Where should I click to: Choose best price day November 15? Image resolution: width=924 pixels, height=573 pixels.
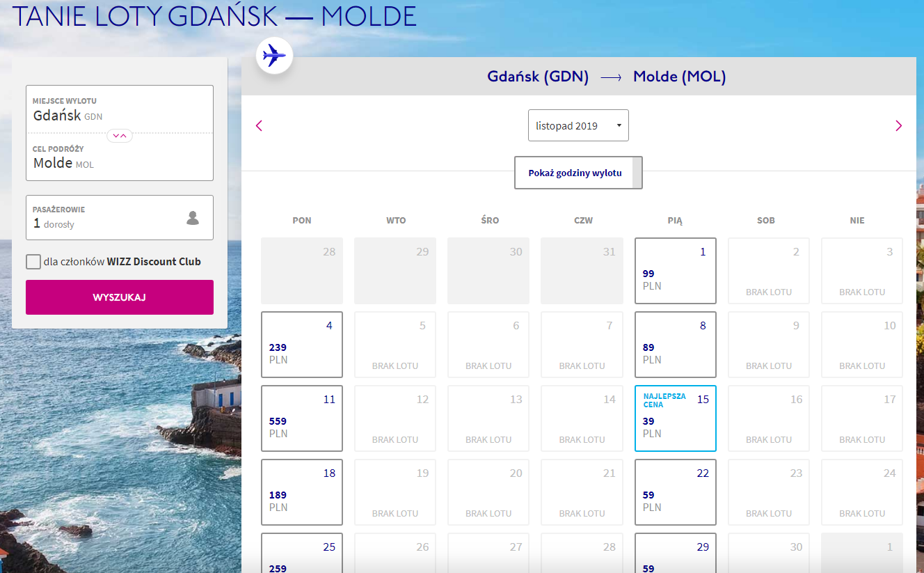(676, 418)
